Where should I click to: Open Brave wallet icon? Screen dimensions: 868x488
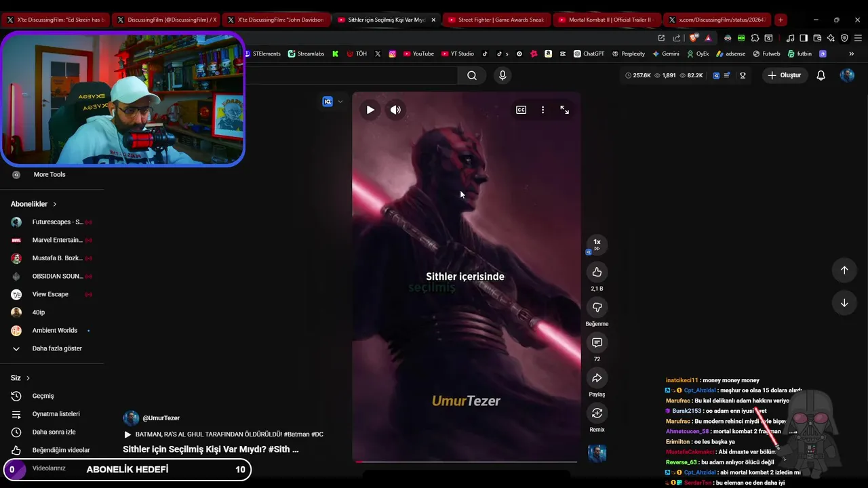click(x=817, y=38)
